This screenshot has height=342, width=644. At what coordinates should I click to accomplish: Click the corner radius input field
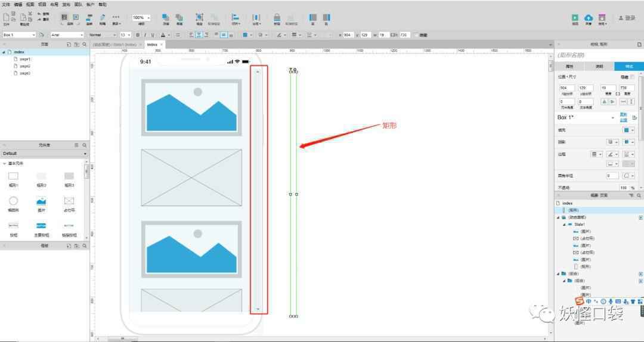(x=612, y=176)
